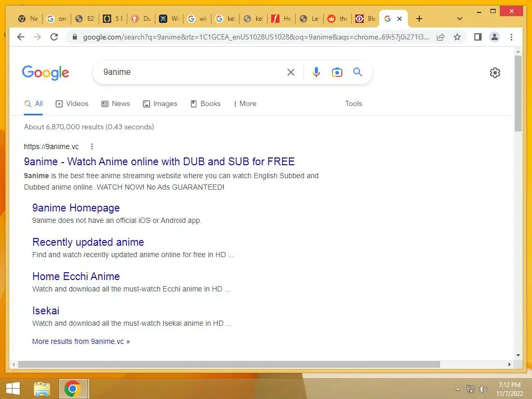532x399 pixels.
Task: Open the 9anime Homepage link
Action: click(76, 208)
